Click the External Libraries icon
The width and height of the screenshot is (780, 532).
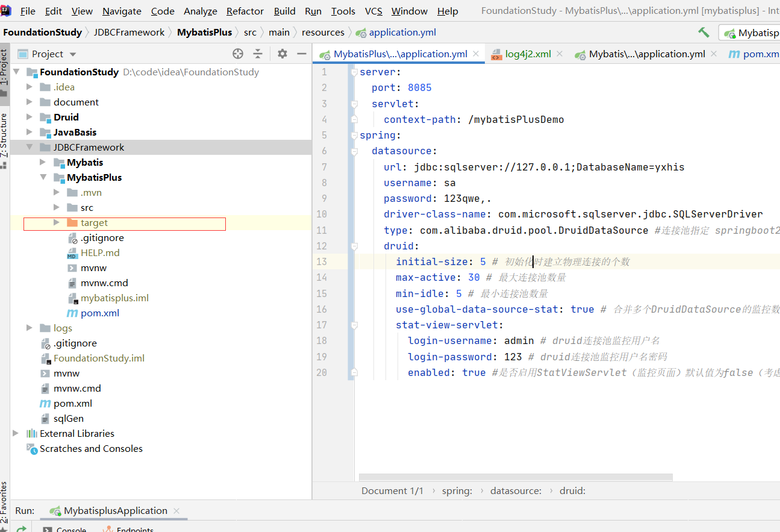pyautogui.click(x=32, y=433)
